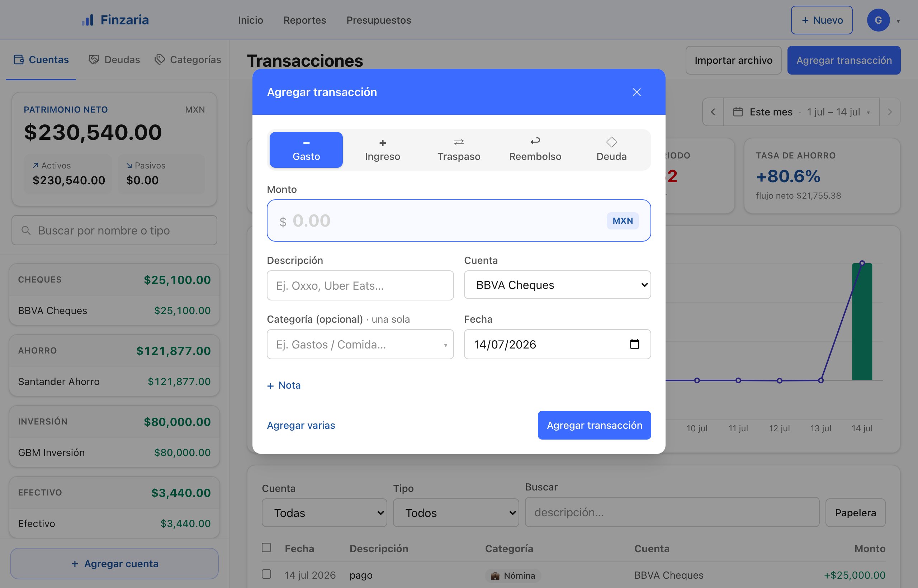Click the Nómina briefcase category chip
This screenshot has height=588, width=918.
pyautogui.click(x=513, y=575)
